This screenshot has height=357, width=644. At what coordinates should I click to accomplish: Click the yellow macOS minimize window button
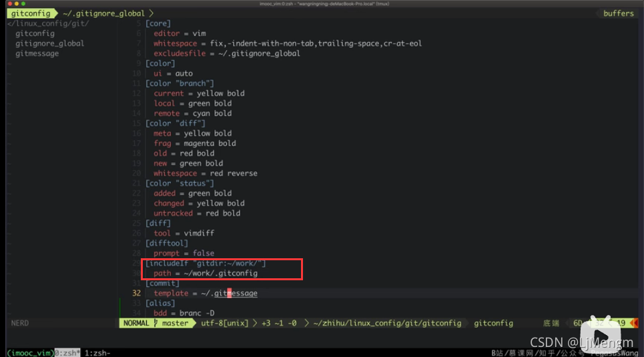[x=17, y=4]
